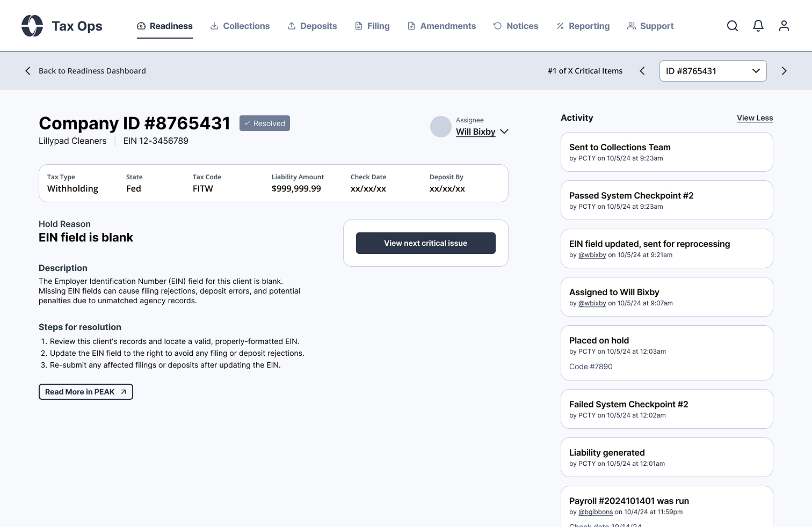Screen dimensions: 812x527
Task: Open Read More in PEAK link
Action: pos(85,392)
